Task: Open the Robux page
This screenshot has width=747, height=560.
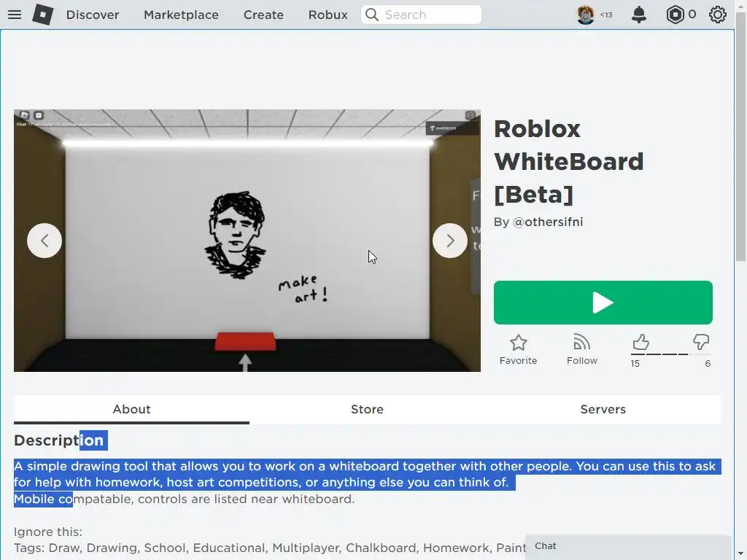Action: point(328,15)
